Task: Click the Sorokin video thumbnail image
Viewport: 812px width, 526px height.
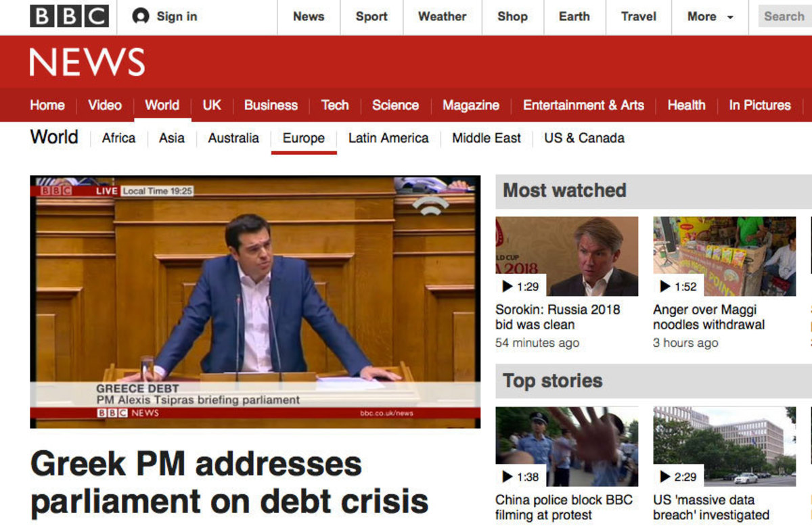Action: point(567,256)
